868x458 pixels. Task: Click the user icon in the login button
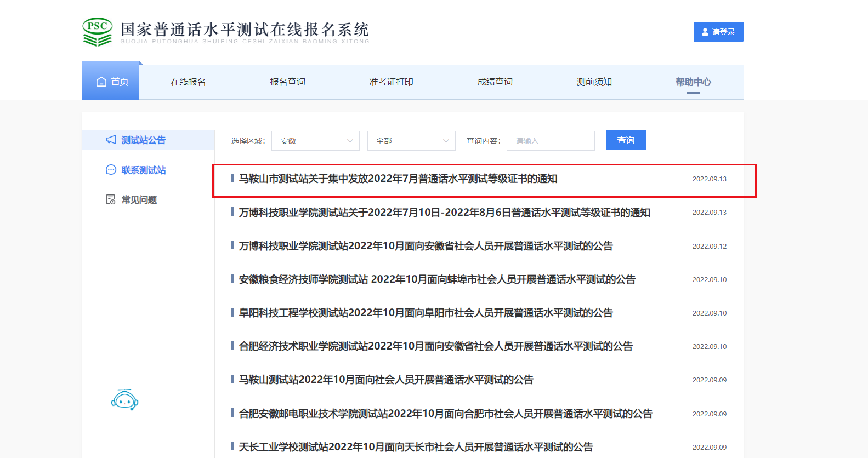pyautogui.click(x=705, y=32)
